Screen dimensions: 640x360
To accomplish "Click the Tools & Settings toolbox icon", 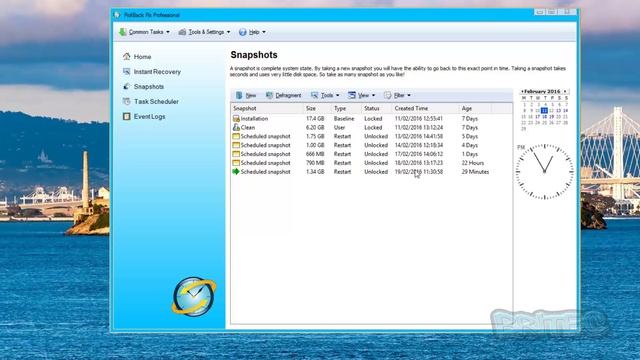I will click(182, 32).
